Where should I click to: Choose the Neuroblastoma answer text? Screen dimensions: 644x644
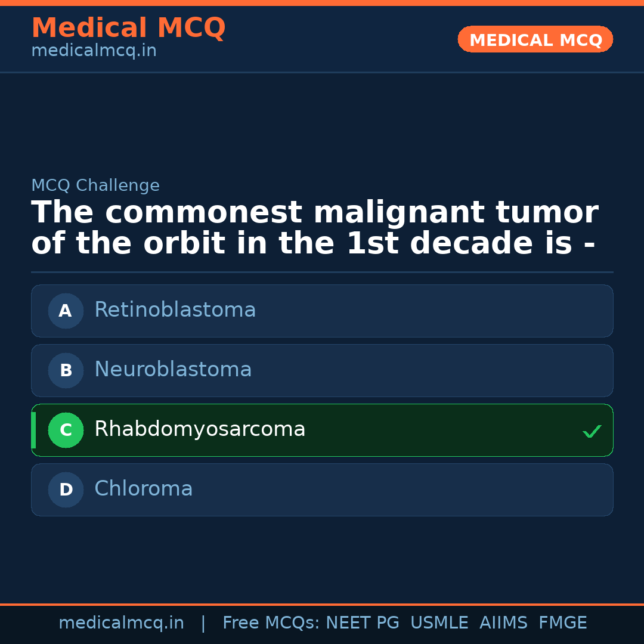[x=173, y=370]
